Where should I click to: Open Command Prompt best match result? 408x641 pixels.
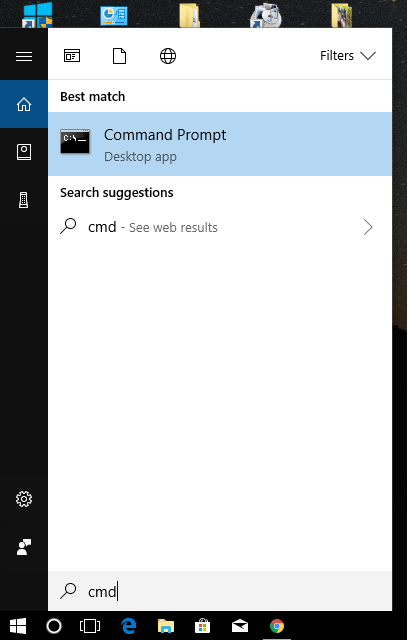coord(220,144)
